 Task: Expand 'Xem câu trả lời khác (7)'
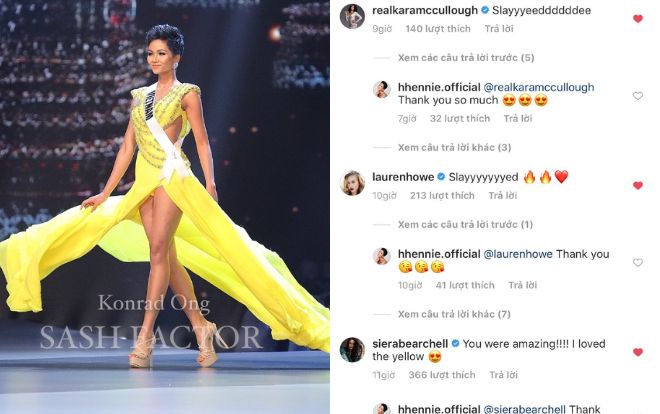pos(454,314)
